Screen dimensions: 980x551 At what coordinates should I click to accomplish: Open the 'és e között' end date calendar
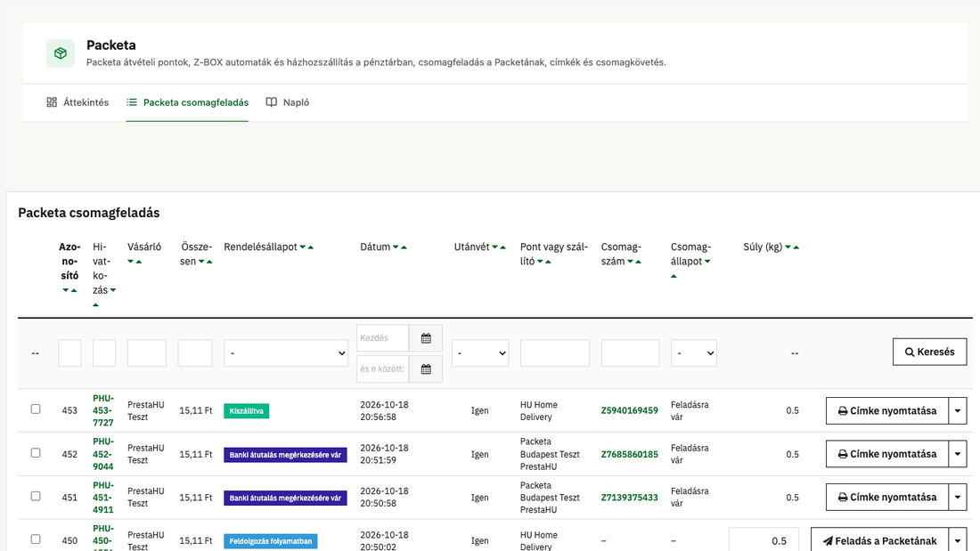(x=426, y=369)
